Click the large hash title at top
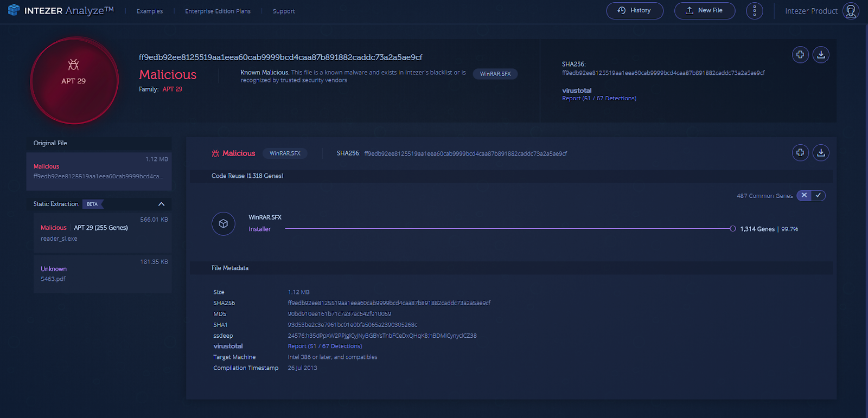 (280, 57)
